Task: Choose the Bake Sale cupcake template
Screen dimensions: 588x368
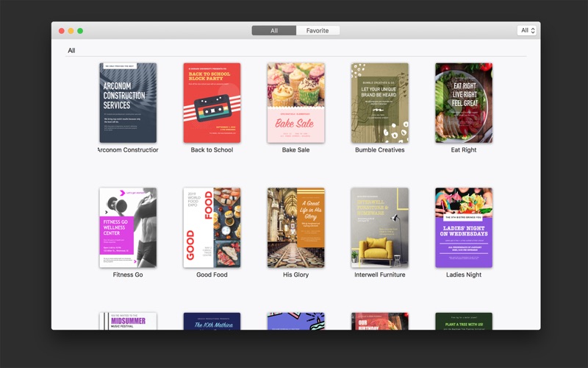Action: coord(296,103)
